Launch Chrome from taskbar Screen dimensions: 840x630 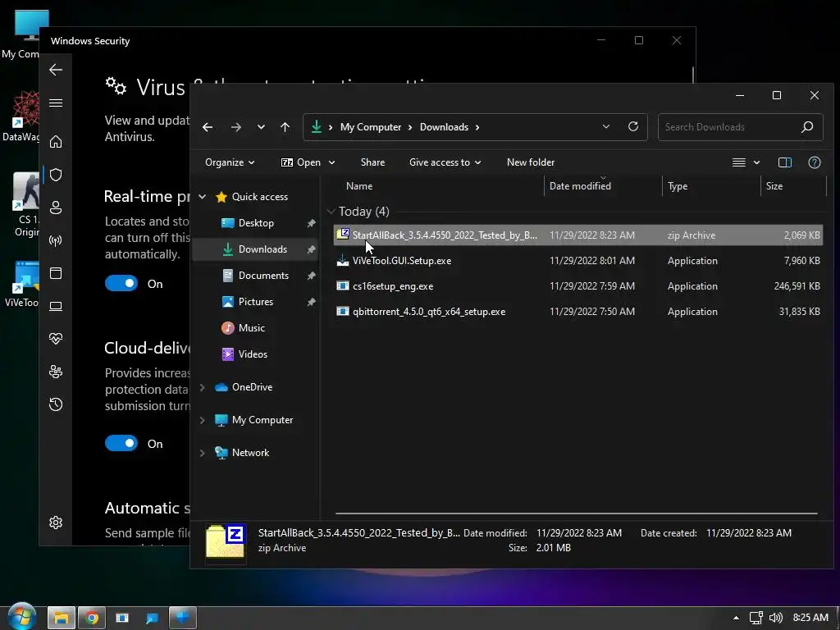coord(92,618)
